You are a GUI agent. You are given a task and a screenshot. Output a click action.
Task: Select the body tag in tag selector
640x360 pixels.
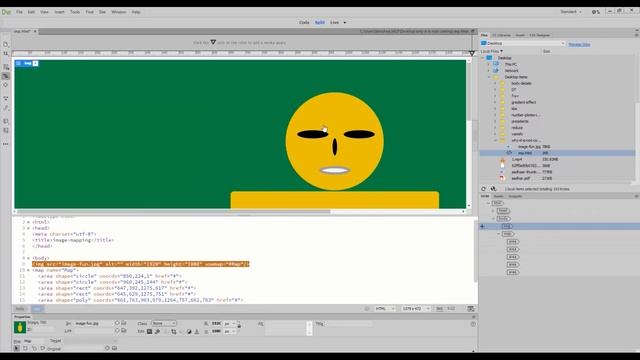(x=20, y=309)
